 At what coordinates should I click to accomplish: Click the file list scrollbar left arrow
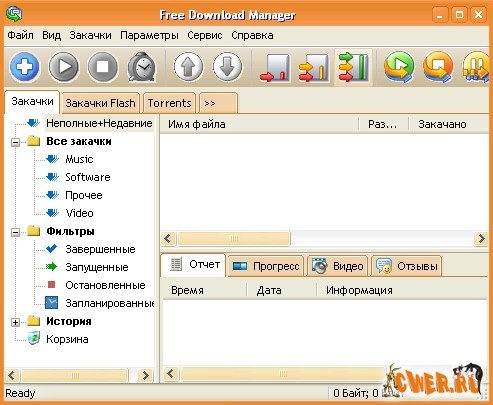tap(168, 239)
